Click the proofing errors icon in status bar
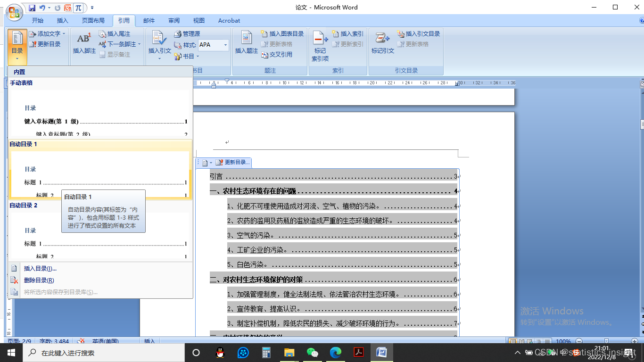 coord(81,341)
